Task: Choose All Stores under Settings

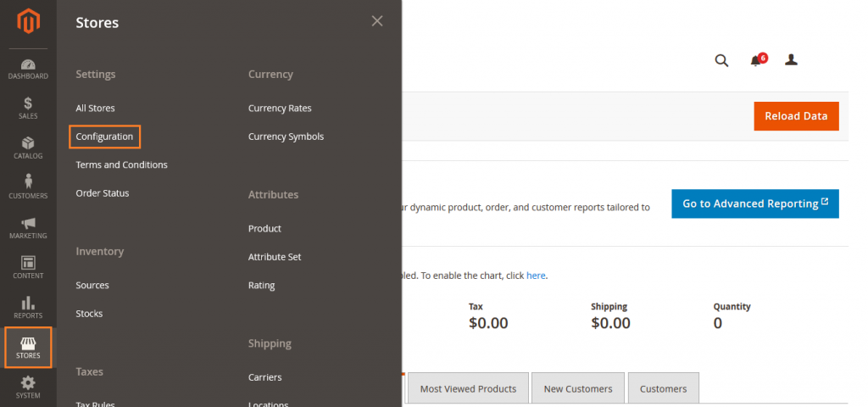Action: click(95, 108)
